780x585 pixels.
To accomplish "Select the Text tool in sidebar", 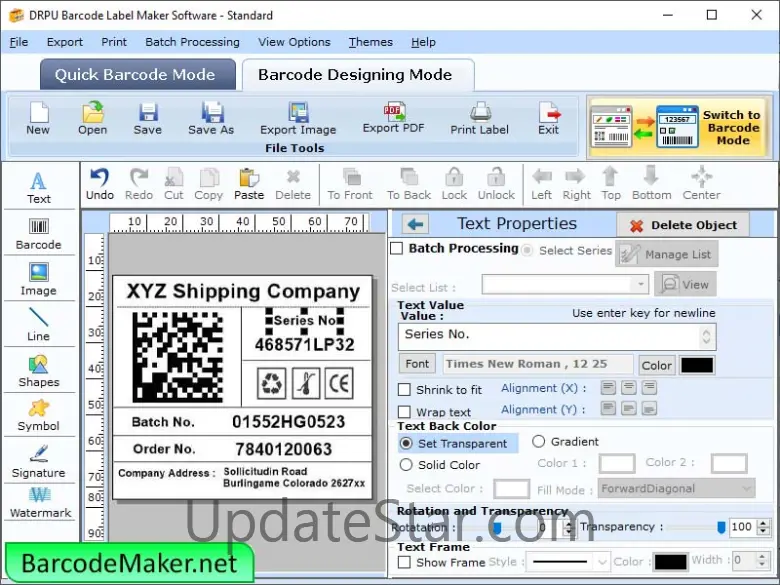I will point(39,188).
